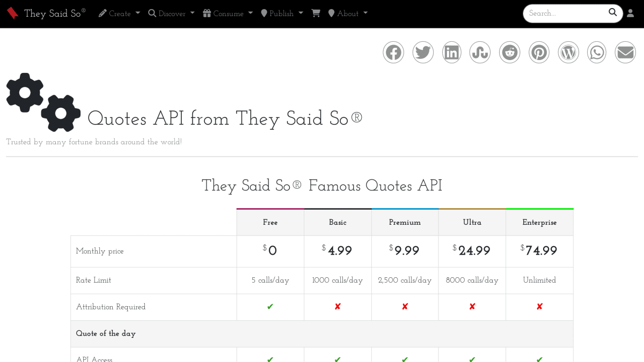The image size is (644, 362).
Task: Click red cross for Basic attribution required
Action: click(x=338, y=307)
